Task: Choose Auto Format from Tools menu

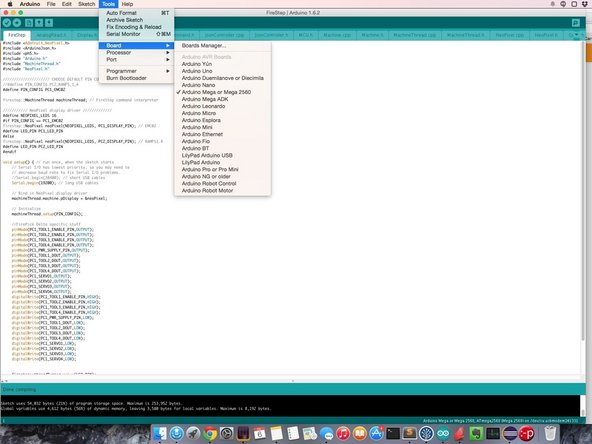Action: point(136,13)
